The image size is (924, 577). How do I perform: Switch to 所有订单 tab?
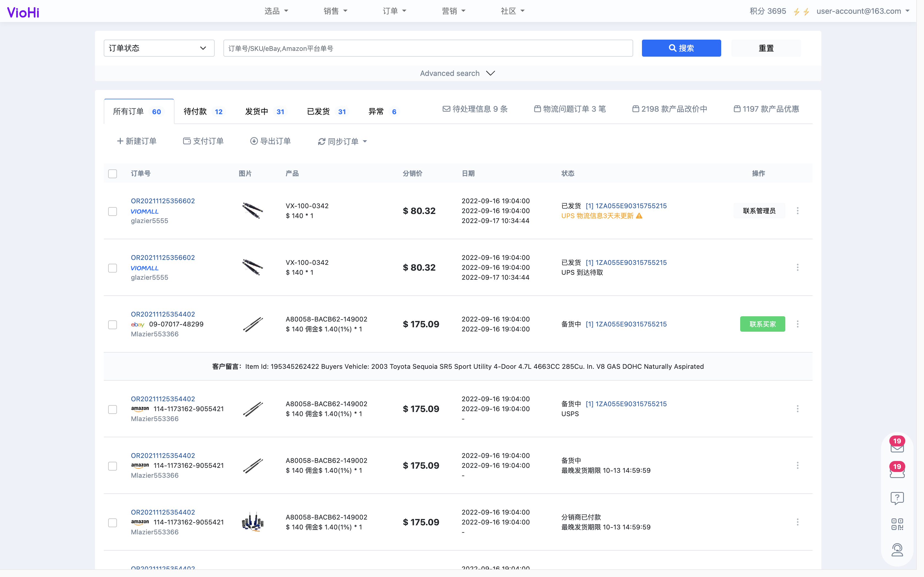click(139, 111)
